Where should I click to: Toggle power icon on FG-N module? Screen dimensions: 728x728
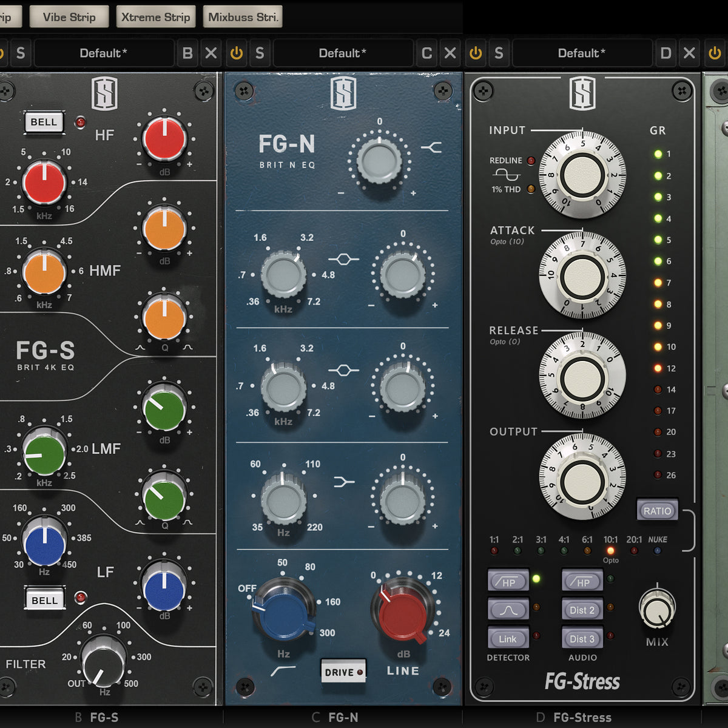pyautogui.click(x=237, y=53)
